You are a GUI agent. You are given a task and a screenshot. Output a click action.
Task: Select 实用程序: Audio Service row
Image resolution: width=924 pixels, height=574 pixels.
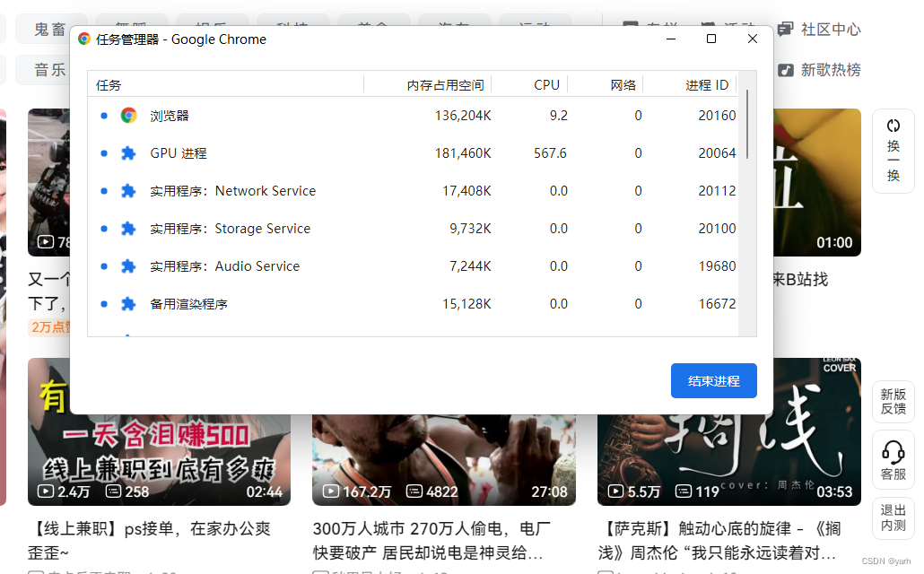click(413, 266)
